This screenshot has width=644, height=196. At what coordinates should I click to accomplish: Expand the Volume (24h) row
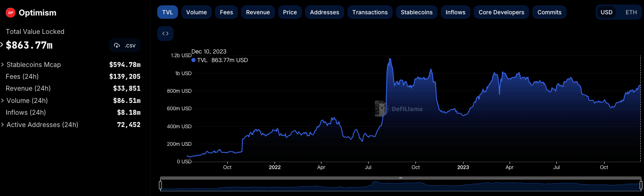3,100
